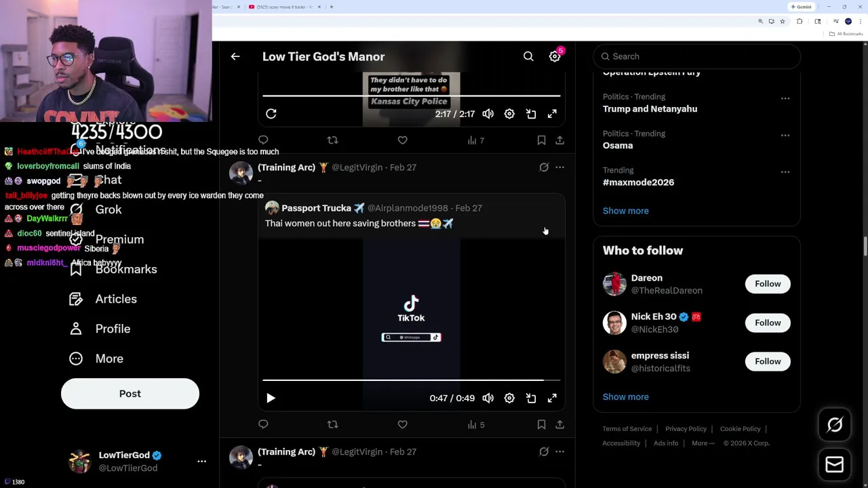The height and width of the screenshot is (488, 868).
Task: Enable picture-in-picture on Kansas City Police video
Action: tap(531, 114)
